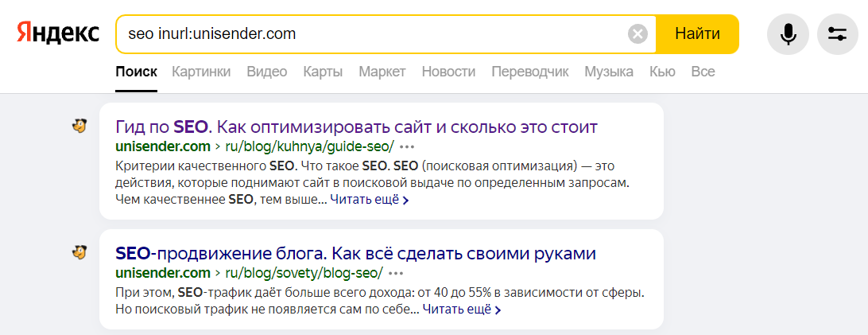868x335 pixels.
Task: Click the Найти search button
Action: (698, 34)
